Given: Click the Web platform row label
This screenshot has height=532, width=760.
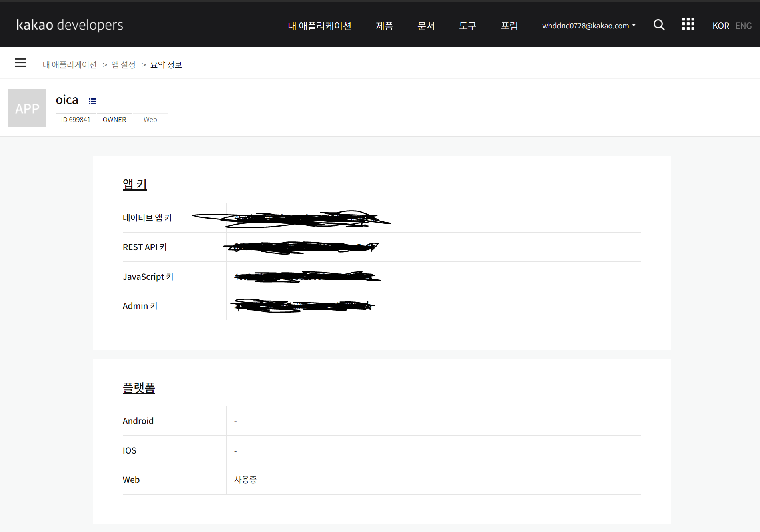Looking at the screenshot, I should (131, 480).
